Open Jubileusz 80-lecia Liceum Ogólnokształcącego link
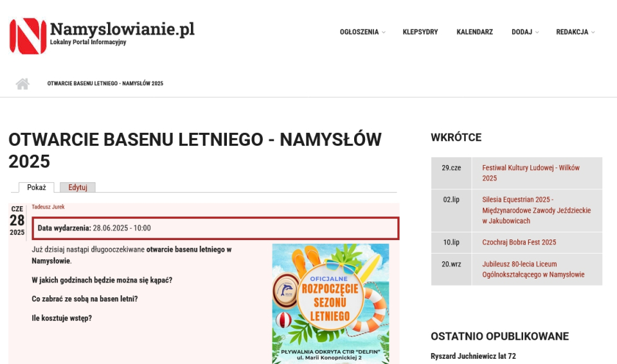This screenshot has width=617, height=364. coord(533,269)
